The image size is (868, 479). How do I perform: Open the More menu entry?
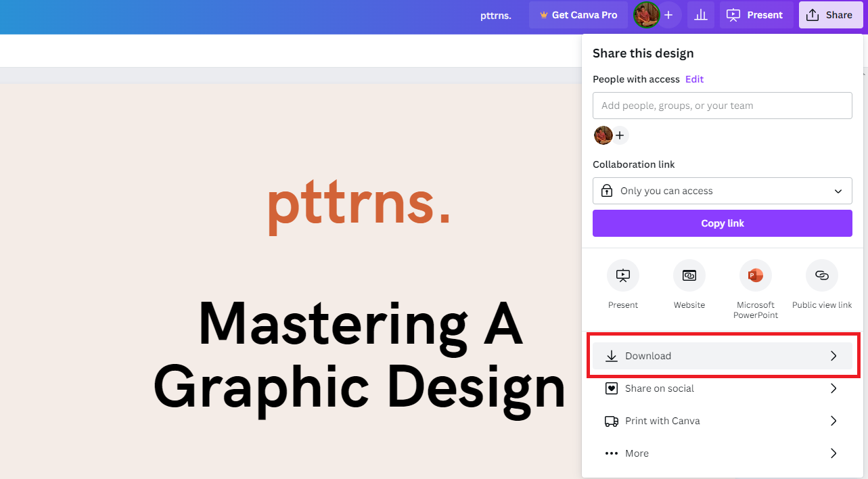click(x=723, y=453)
